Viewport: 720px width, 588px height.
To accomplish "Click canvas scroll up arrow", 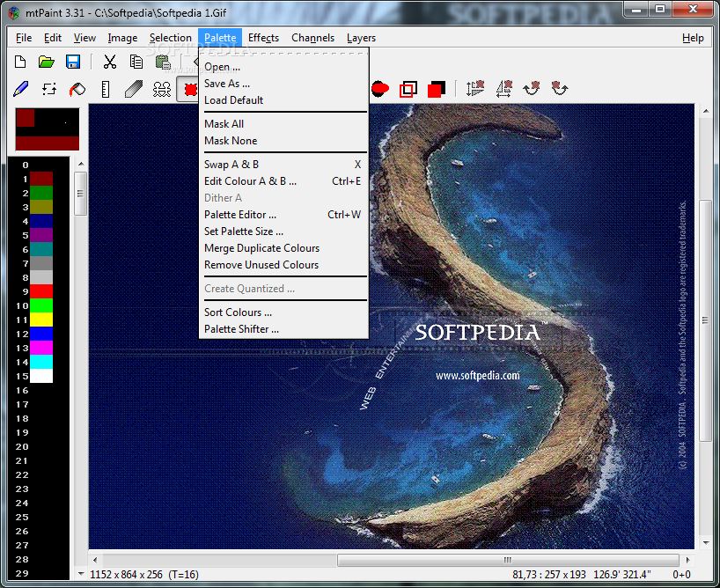I will [x=706, y=111].
